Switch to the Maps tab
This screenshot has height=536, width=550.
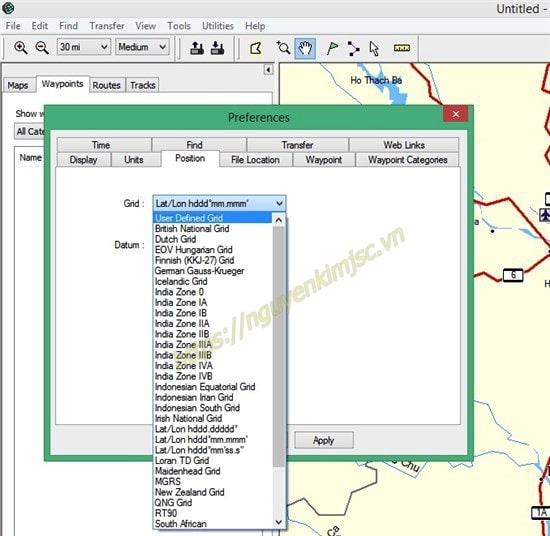coord(18,85)
